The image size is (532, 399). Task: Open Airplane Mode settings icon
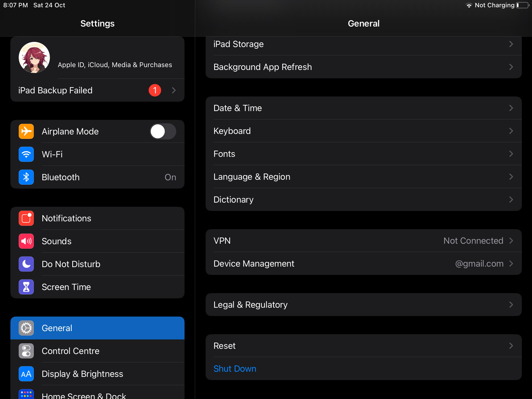pyautogui.click(x=26, y=131)
